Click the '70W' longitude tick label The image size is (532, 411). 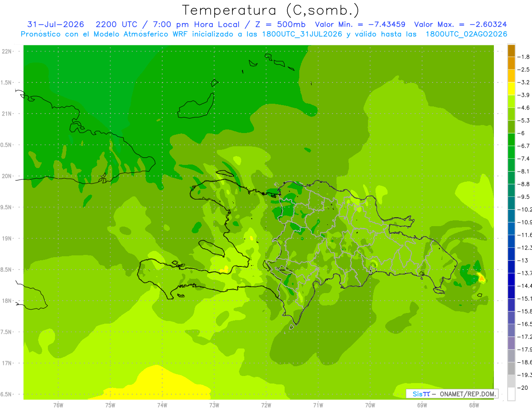pyautogui.click(x=370, y=405)
